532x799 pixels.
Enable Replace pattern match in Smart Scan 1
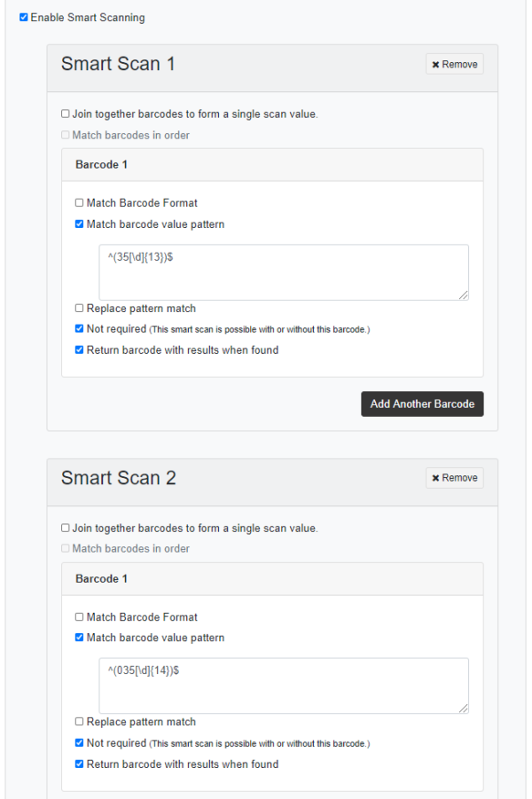(80, 309)
